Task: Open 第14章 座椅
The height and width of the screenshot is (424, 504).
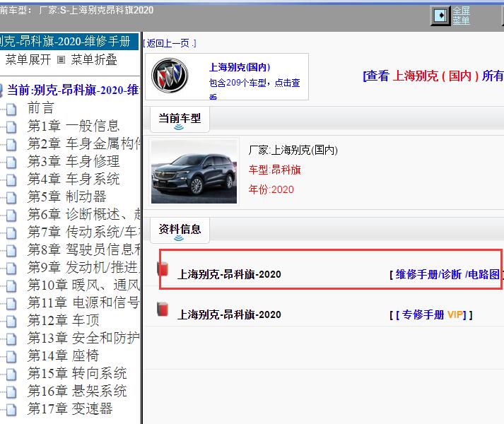Action: click(x=64, y=355)
